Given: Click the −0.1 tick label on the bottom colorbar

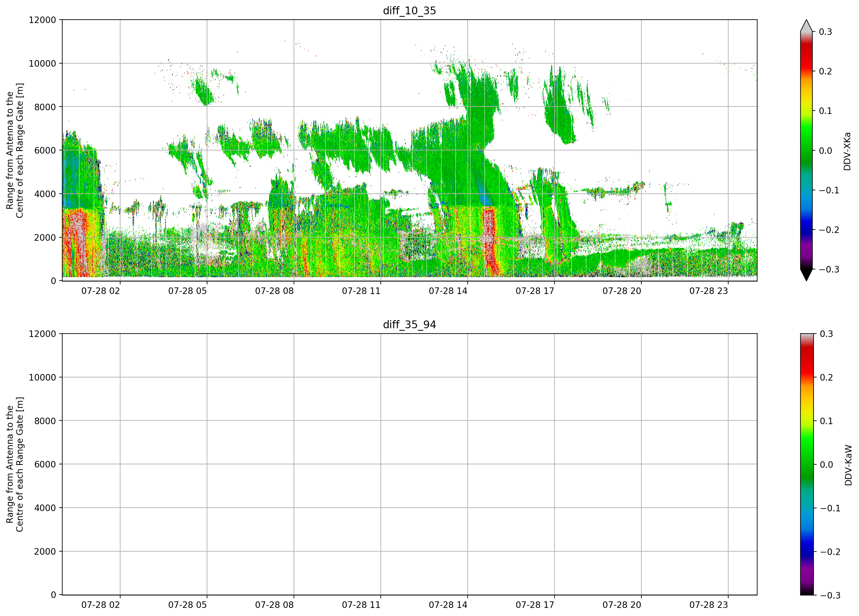Looking at the screenshot, I should (830, 509).
